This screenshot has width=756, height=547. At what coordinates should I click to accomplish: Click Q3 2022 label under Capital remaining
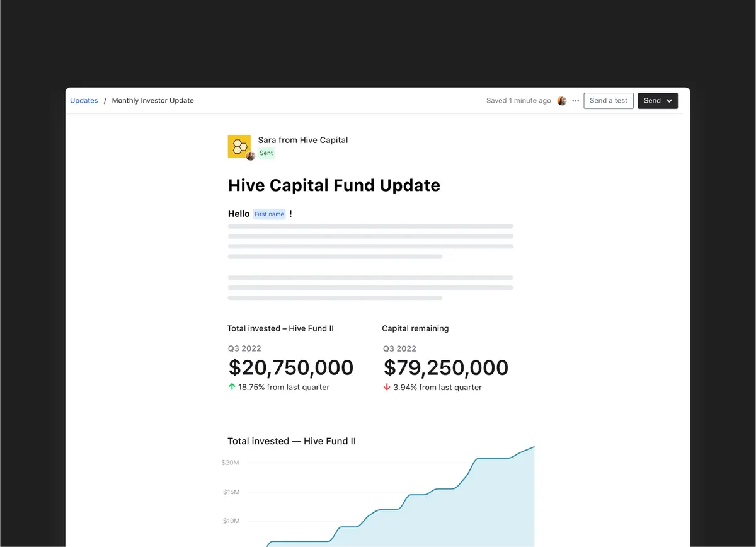tap(399, 348)
